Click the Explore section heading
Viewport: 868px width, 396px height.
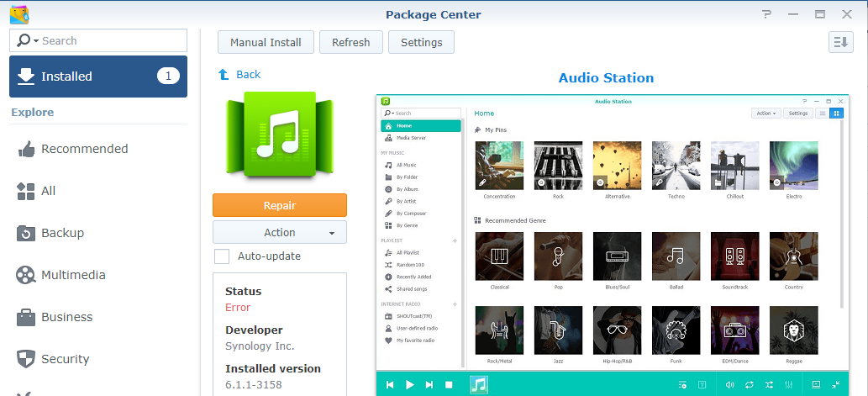(x=33, y=113)
